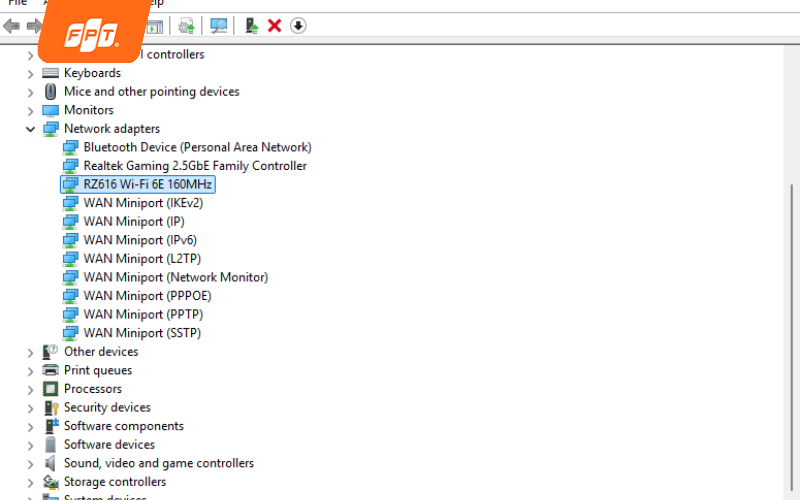The height and width of the screenshot is (500, 800).
Task: Select the Storage controllers category
Action: point(115,482)
